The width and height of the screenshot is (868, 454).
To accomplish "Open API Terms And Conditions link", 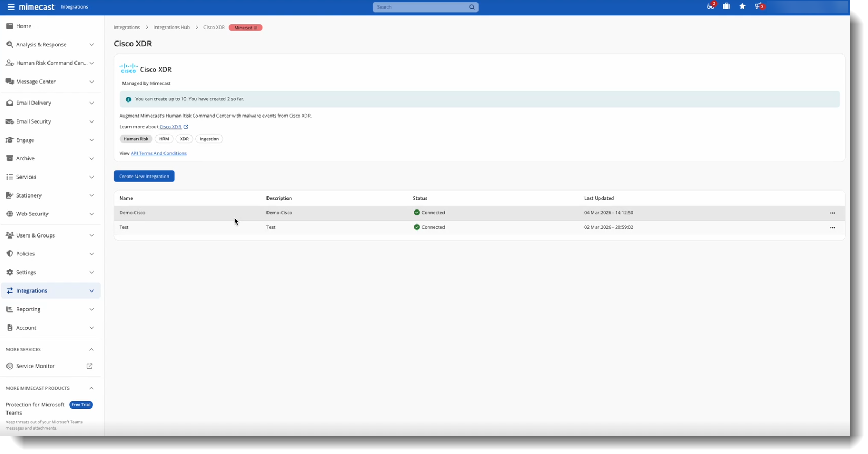I will click(x=159, y=153).
